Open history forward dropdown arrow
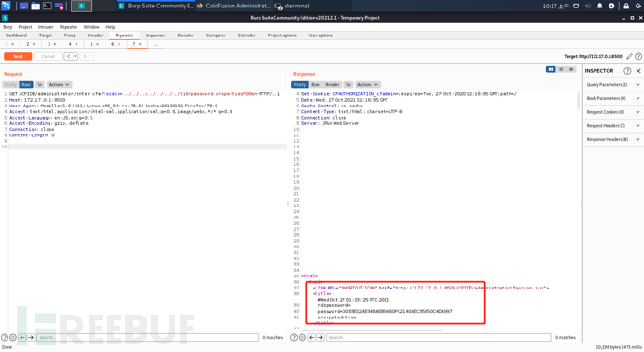 91,56
